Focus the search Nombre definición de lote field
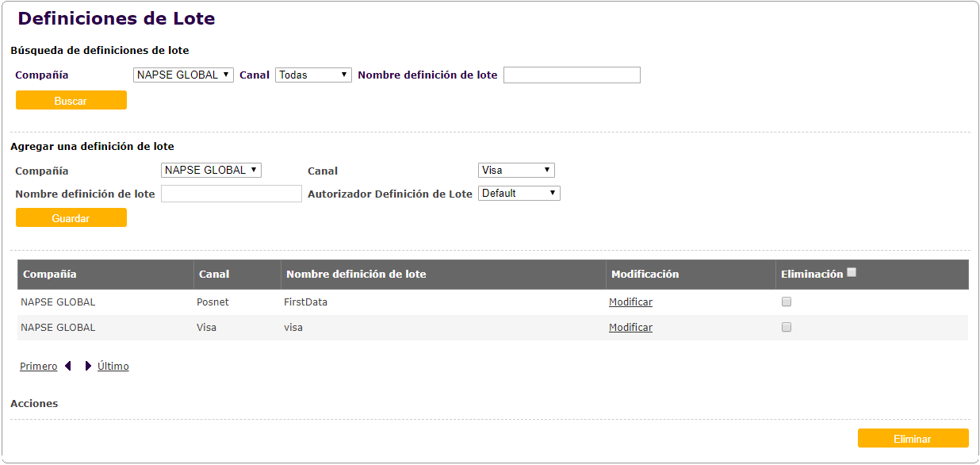Viewport: 980px width, 465px height. pos(572,75)
